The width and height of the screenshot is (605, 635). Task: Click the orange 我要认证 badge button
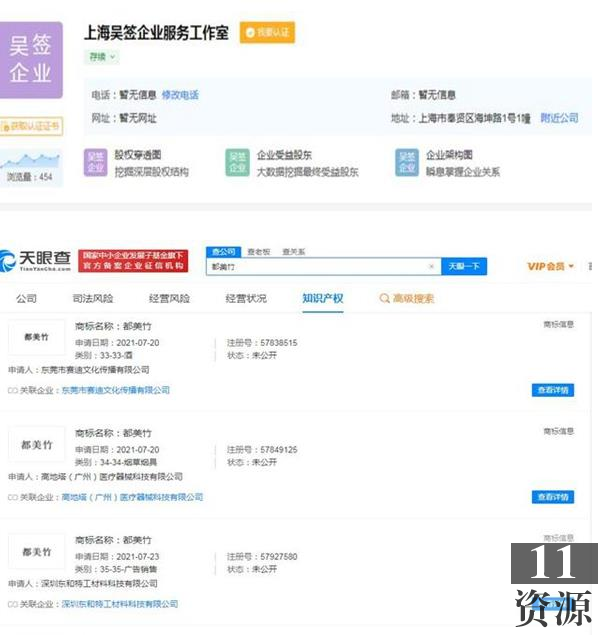[267, 32]
